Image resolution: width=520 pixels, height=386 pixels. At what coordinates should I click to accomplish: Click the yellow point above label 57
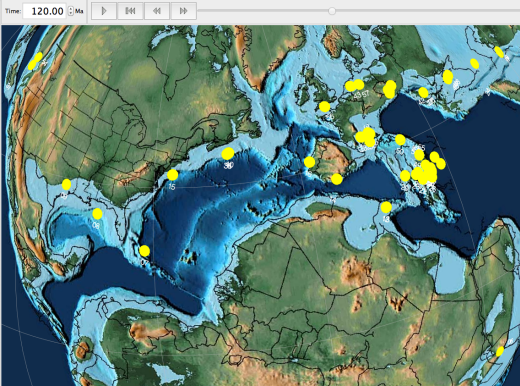point(359,84)
